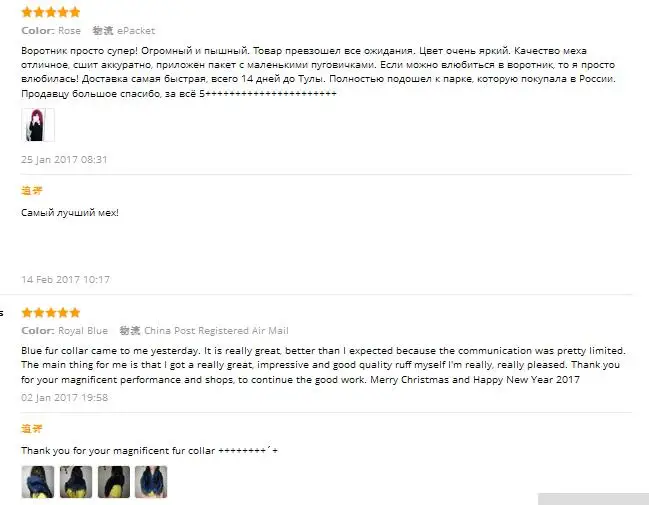Viewport: 649px width, 505px height.
Task: Click the 25 Jan 2017 08:31 timestamp
Action: (x=64, y=159)
